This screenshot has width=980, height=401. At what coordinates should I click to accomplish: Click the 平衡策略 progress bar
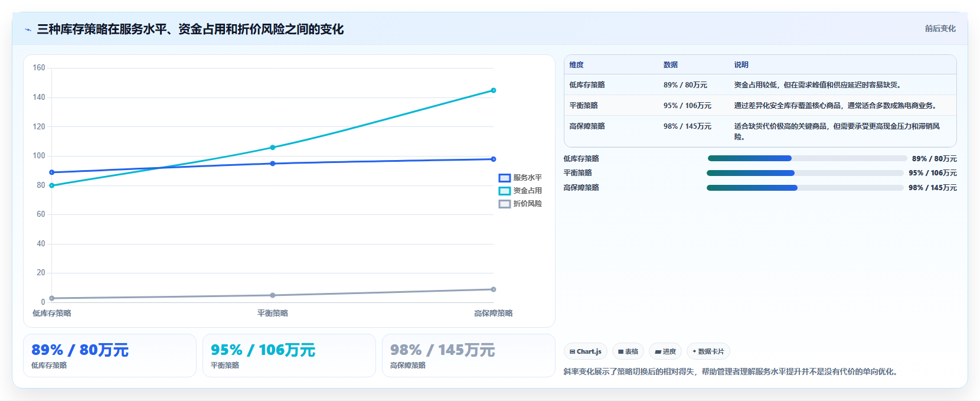[805, 173]
